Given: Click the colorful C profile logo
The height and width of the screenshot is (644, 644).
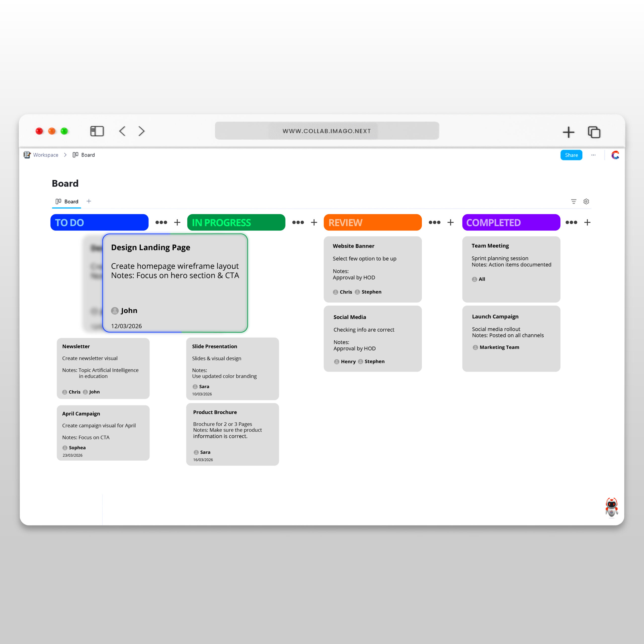Looking at the screenshot, I should click(x=615, y=155).
